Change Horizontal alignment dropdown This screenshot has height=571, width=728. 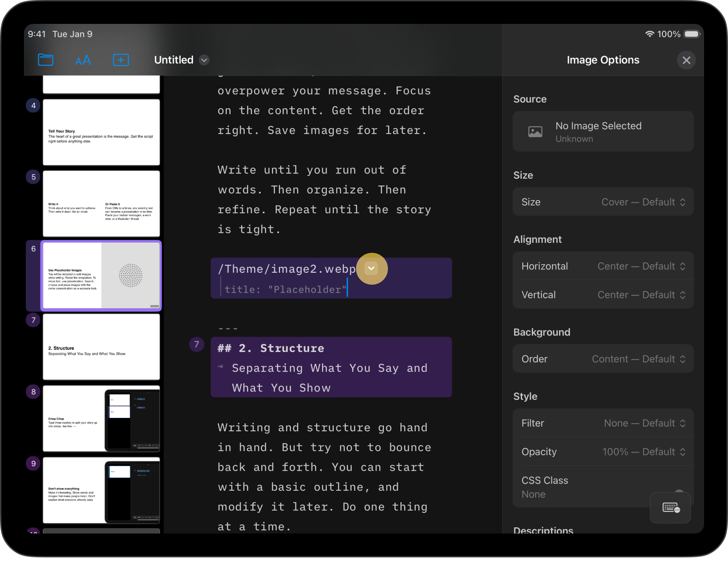(641, 266)
